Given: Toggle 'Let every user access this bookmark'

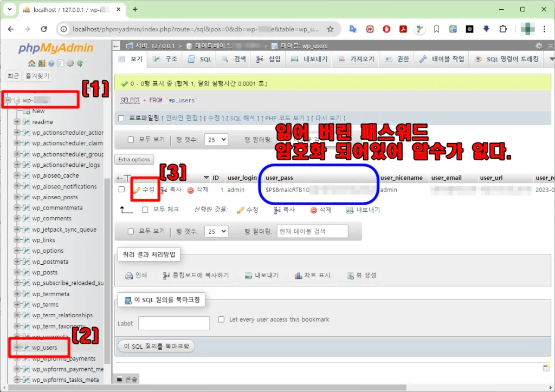Looking at the screenshot, I should 221,319.
